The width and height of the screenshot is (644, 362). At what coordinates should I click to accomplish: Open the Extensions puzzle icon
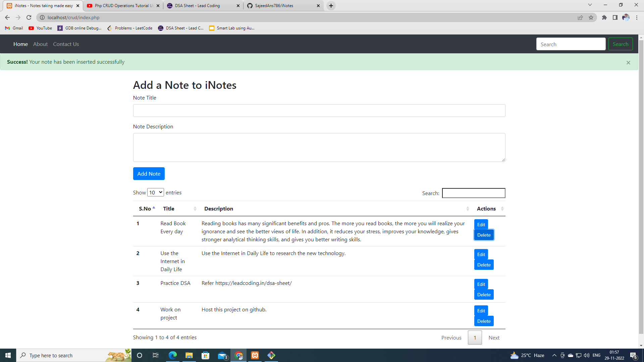604,17
